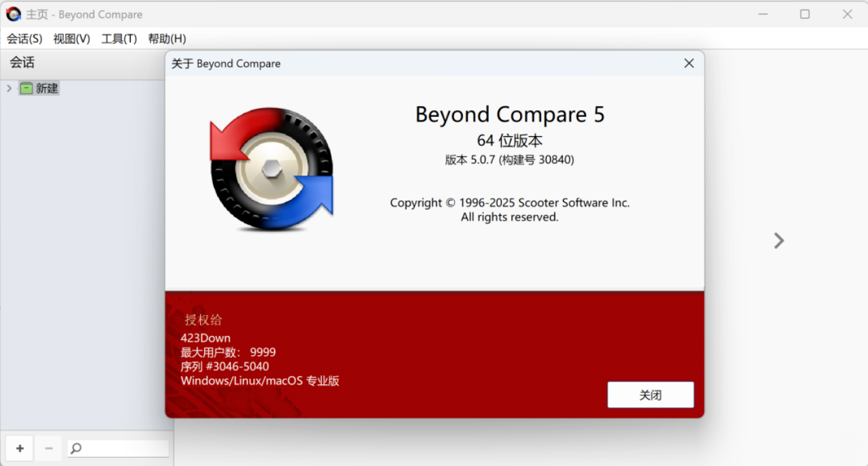This screenshot has height=466, width=868.
Task: Click the 关于 Beyond Compare dialog title
Action: click(226, 64)
